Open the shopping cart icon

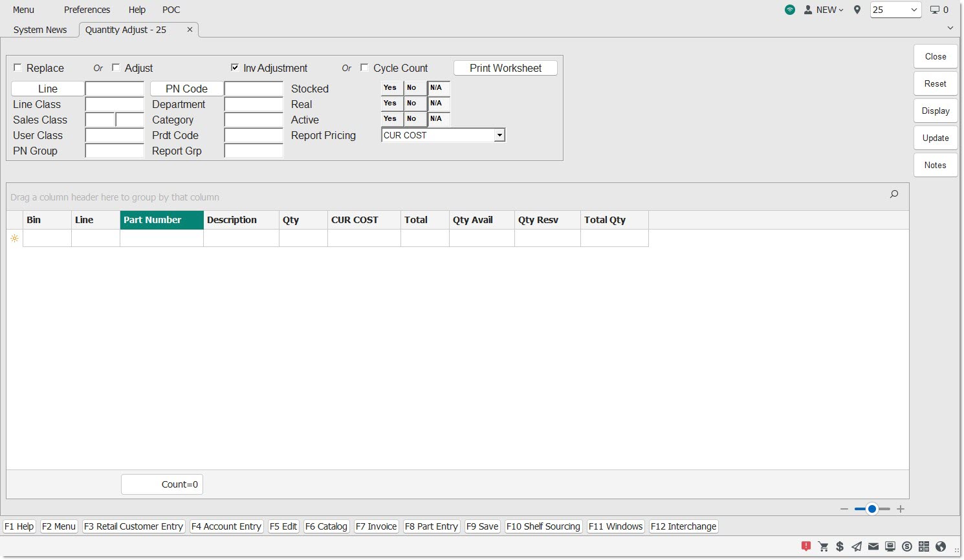pos(823,546)
